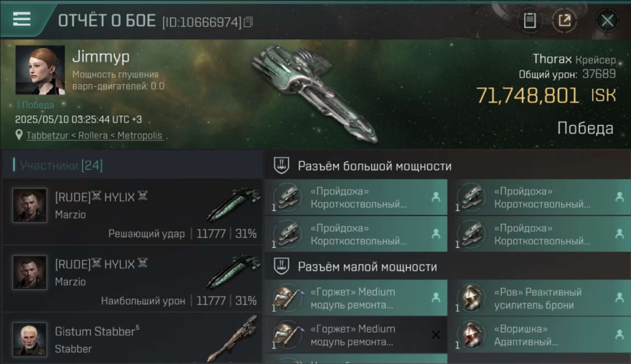
Task: Open the hamburger menu button
Action: (x=22, y=20)
